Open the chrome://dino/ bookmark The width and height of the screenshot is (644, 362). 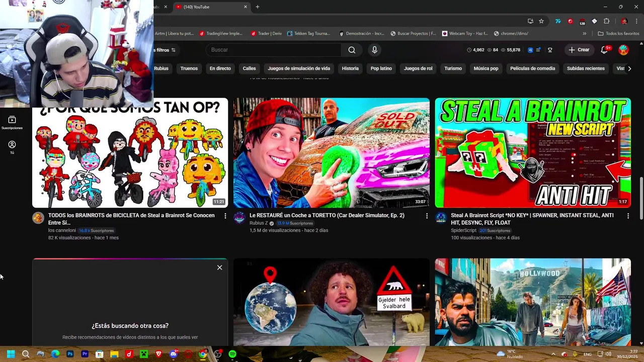(x=511, y=34)
